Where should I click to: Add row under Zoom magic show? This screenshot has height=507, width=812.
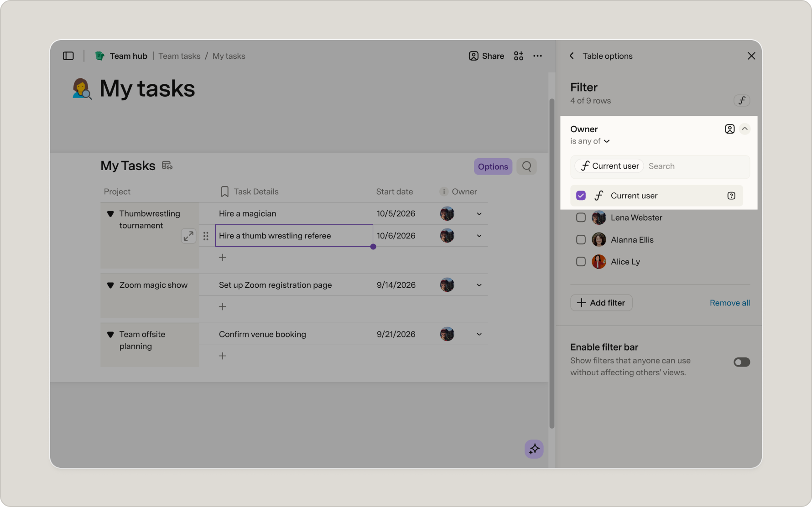click(223, 307)
